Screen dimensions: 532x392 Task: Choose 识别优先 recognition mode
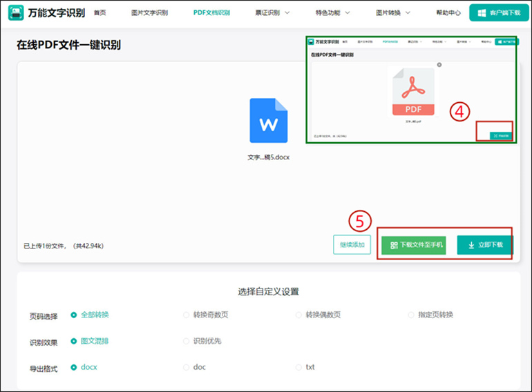click(x=186, y=341)
